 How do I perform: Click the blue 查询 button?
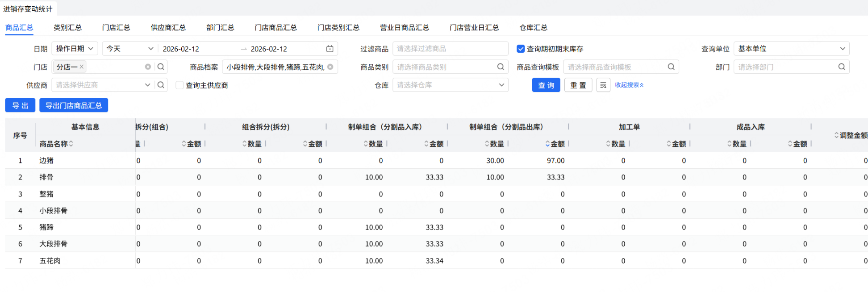[546, 85]
